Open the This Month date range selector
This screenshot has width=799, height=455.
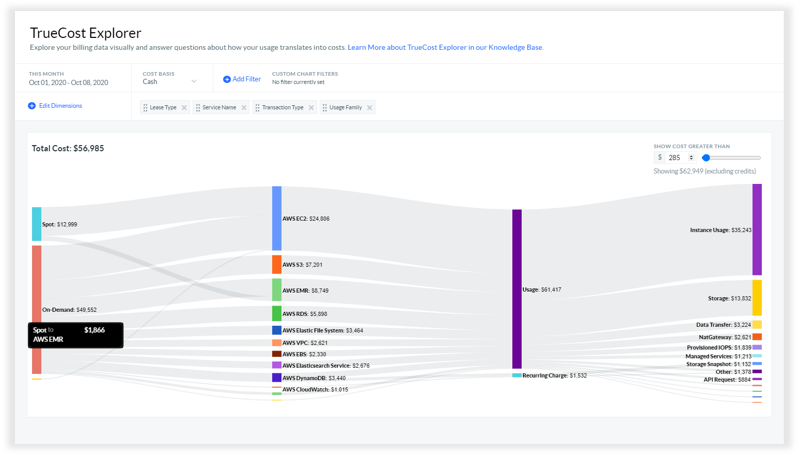68,82
